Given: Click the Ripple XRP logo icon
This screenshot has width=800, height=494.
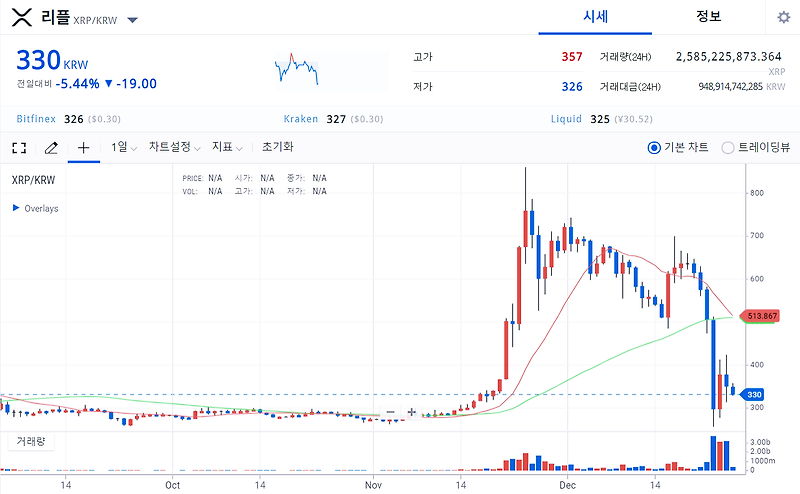Looking at the screenshot, I should pyautogui.click(x=22, y=18).
